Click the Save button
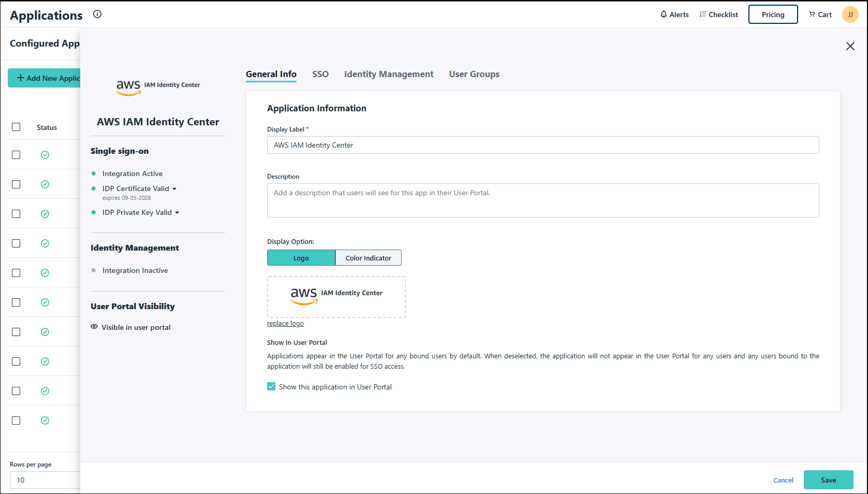868x494 pixels. tap(828, 480)
